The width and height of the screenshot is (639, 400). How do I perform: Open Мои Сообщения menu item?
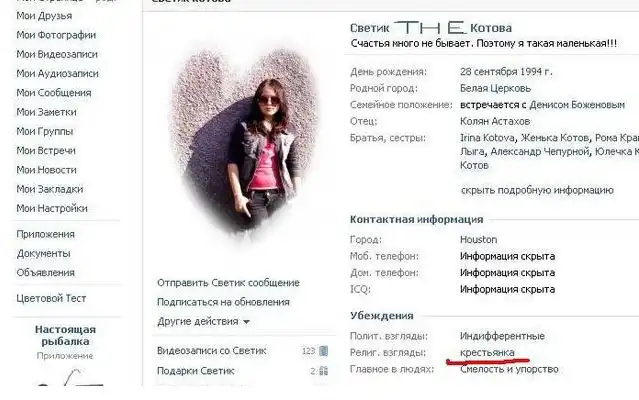tap(54, 93)
